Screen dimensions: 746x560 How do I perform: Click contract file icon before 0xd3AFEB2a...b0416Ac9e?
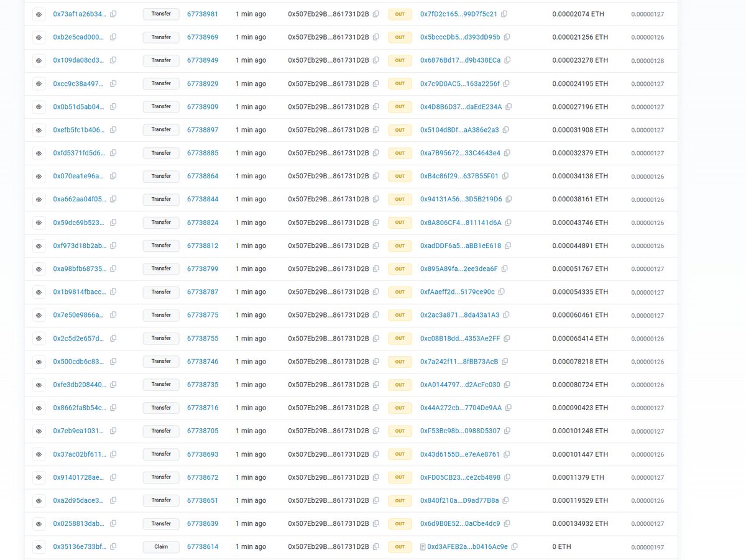[423, 547]
